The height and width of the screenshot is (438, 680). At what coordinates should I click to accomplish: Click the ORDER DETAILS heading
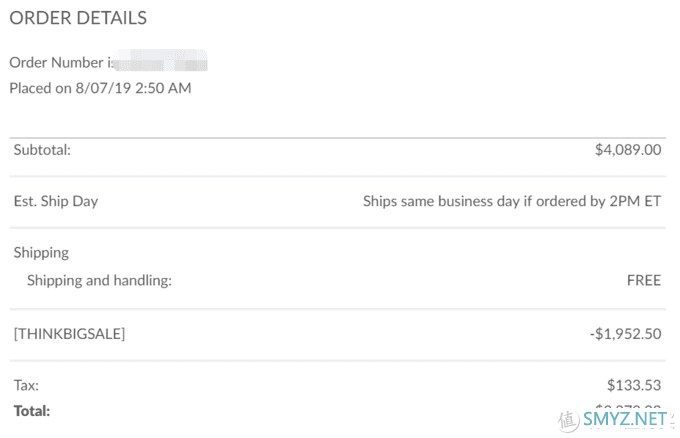[78, 18]
